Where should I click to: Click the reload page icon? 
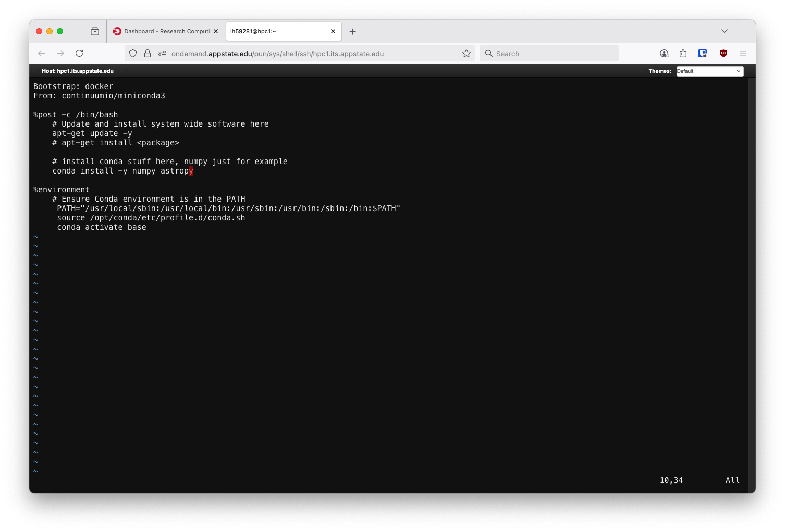[79, 53]
